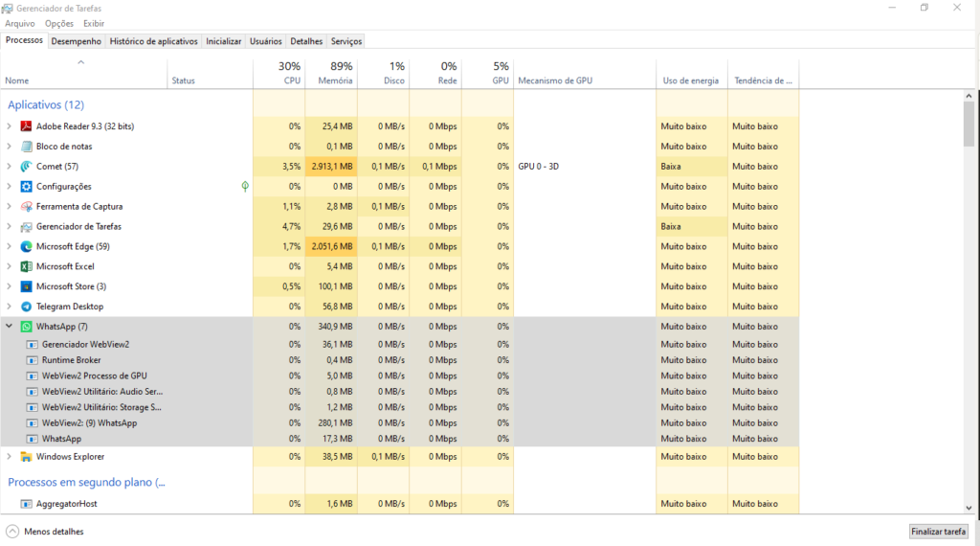Image resolution: width=980 pixels, height=546 pixels.
Task: Open the Exibir menu
Action: [94, 24]
